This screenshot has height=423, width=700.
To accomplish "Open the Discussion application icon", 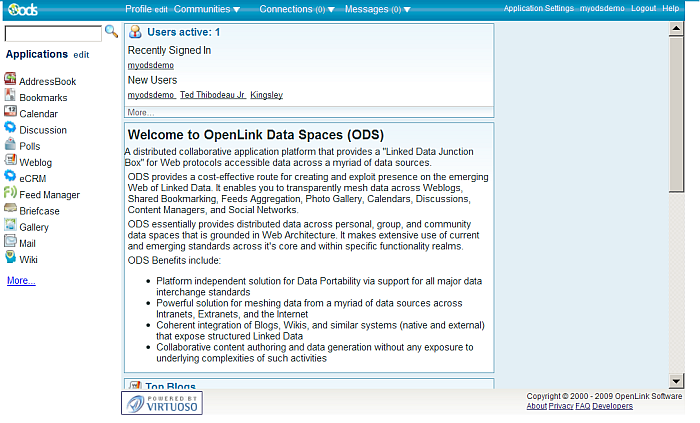I will click(10, 129).
